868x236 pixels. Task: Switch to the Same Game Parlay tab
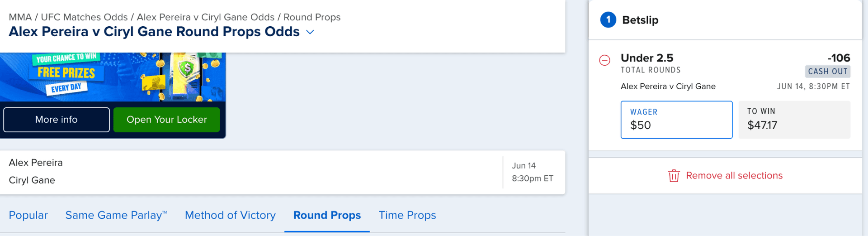tap(116, 215)
